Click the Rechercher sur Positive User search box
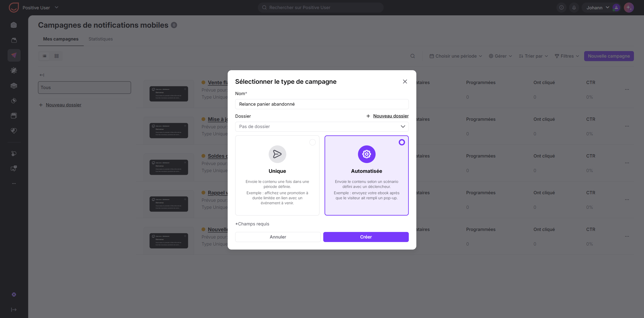Viewport: 644px width, 318px height. point(320,8)
